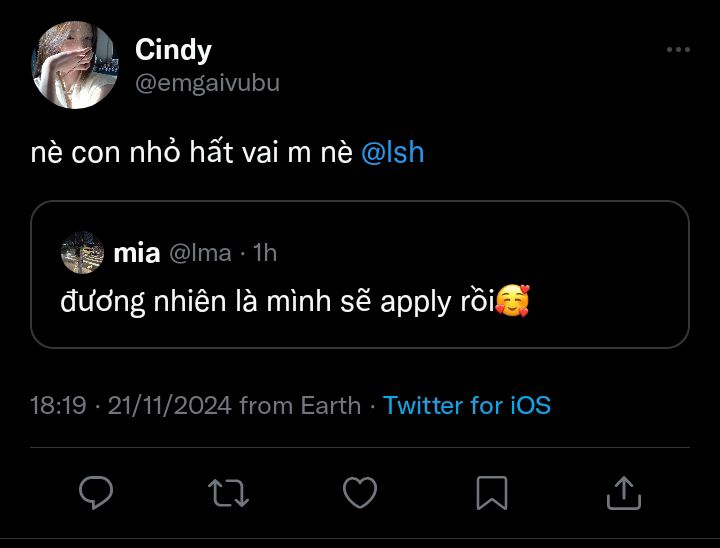
Task: Click the Twitter for iOS source link
Action: point(466,405)
